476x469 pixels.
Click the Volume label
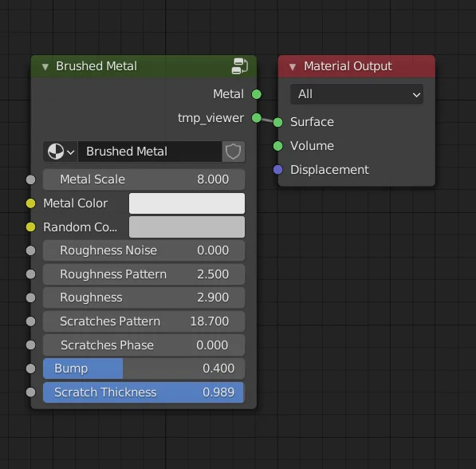coord(312,146)
